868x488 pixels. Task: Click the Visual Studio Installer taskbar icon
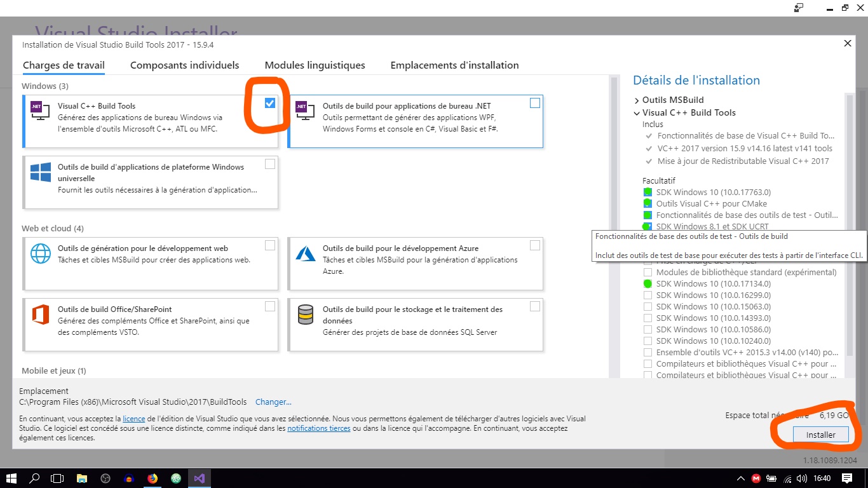coord(200,478)
